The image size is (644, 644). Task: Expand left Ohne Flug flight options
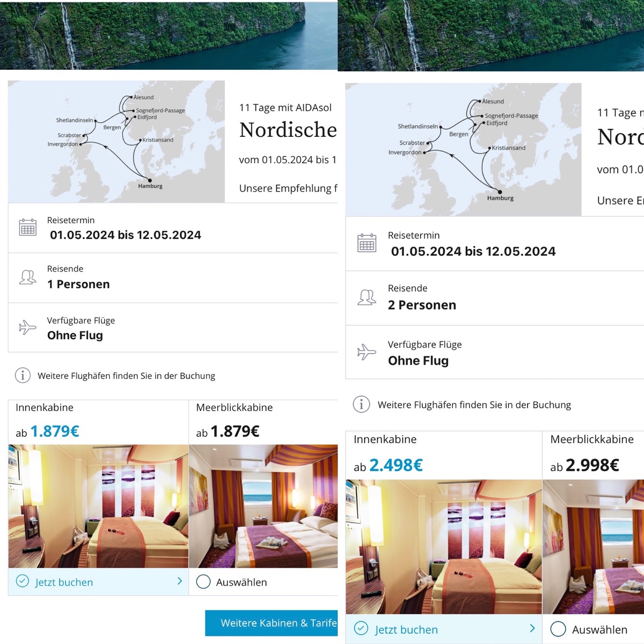pos(173,327)
